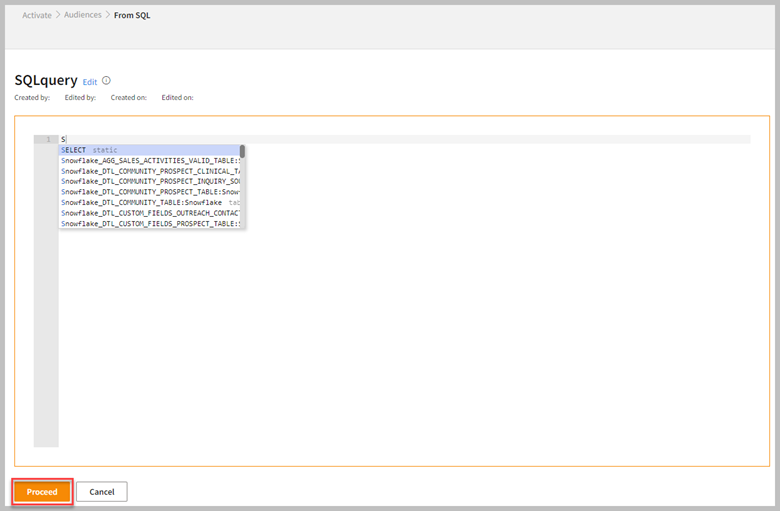Screen dimensions: 780x511
Task: Click the info icon next to SQLquery
Action: coord(107,81)
